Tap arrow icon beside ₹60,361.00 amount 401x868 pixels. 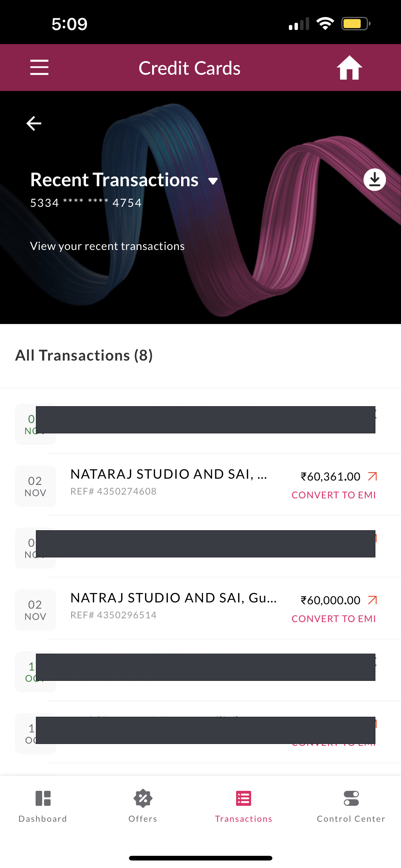[x=372, y=476]
